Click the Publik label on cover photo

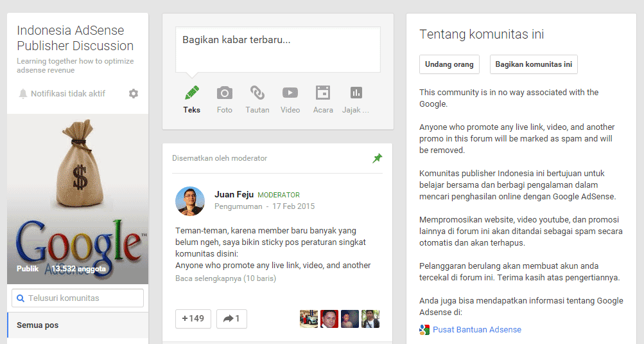(x=28, y=269)
